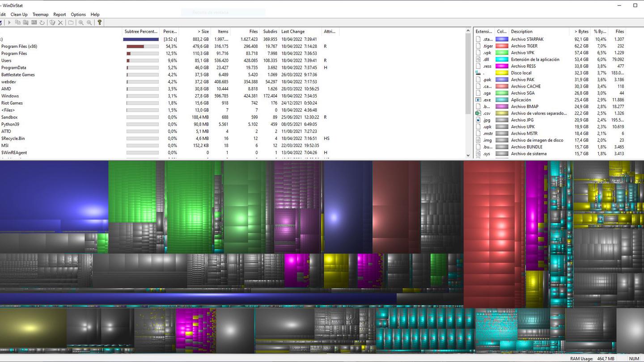
Task: Click the directory list scrollbar down arrow
Action: (468, 156)
